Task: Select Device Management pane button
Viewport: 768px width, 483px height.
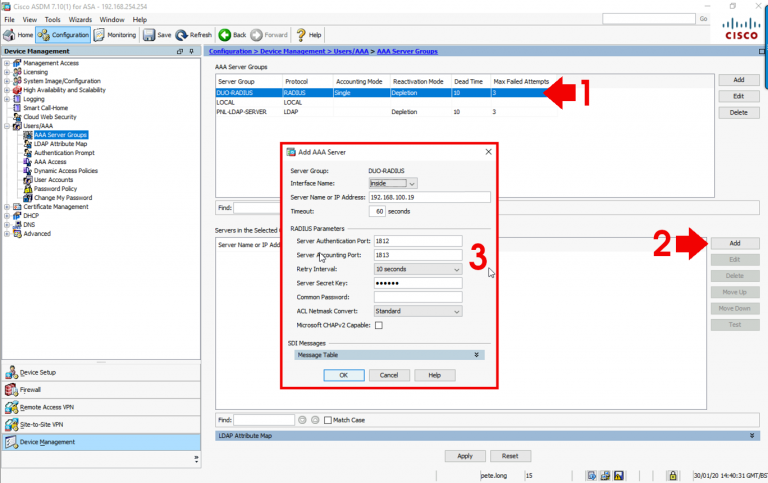Action: 101,442
